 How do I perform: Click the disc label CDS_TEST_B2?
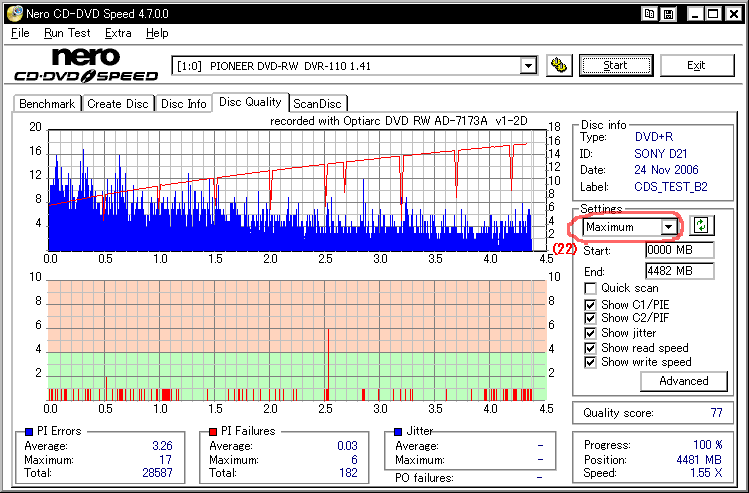[x=671, y=187]
